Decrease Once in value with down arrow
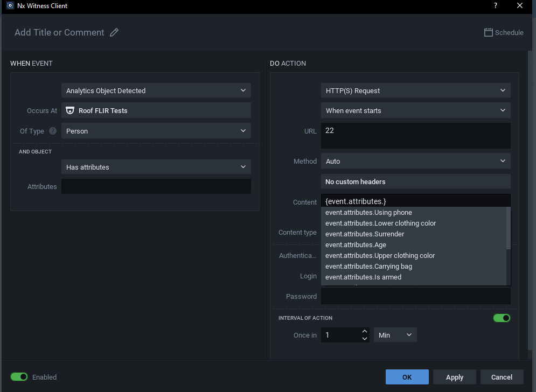Image resolution: width=536 pixels, height=392 pixels. click(365, 339)
